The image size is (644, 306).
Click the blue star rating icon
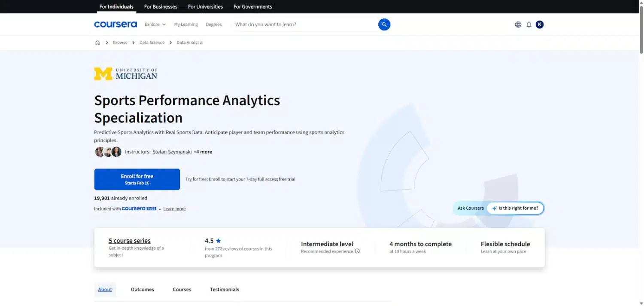(x=219, y=241)
